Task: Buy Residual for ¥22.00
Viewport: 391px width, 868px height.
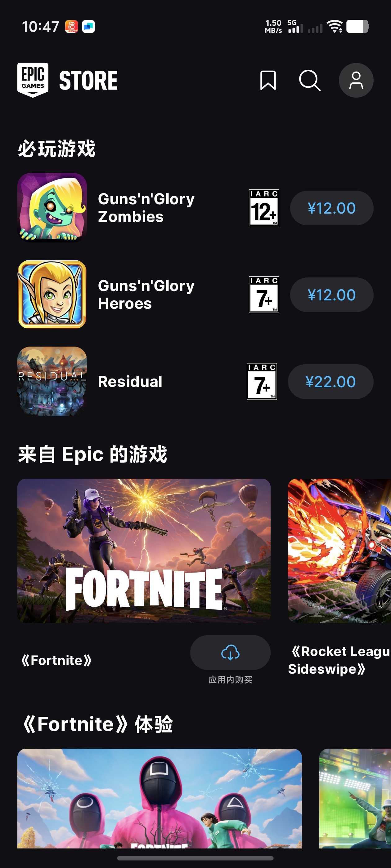Action: (x=330, y=381)
